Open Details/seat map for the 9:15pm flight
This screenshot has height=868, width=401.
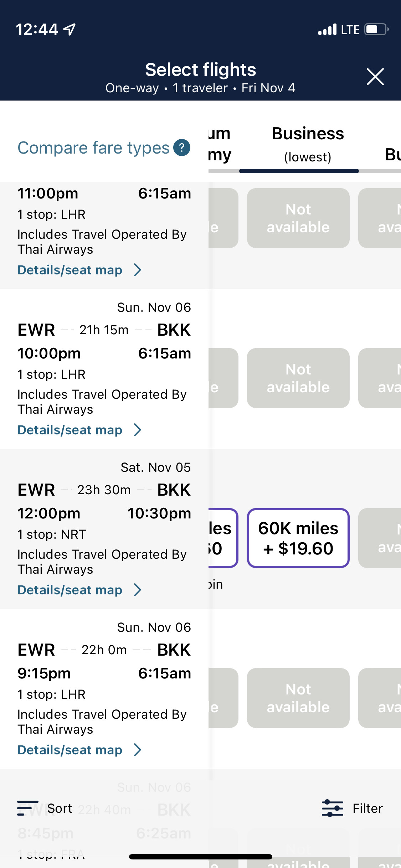coord(70,750)
